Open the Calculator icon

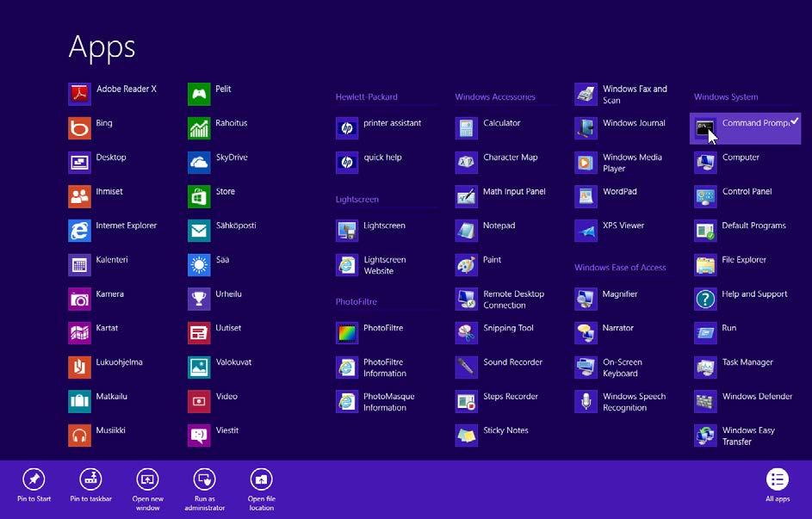click(467, 128)
